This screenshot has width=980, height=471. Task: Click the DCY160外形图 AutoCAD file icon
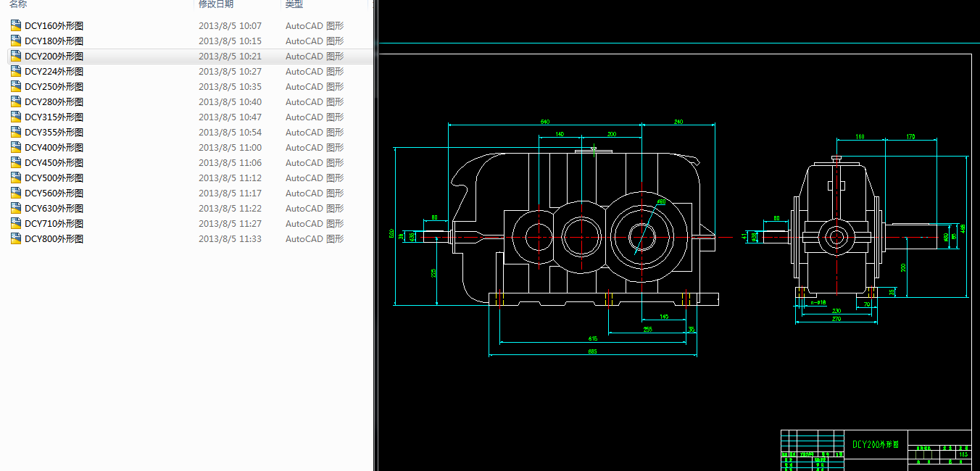[x=16, y=25]
